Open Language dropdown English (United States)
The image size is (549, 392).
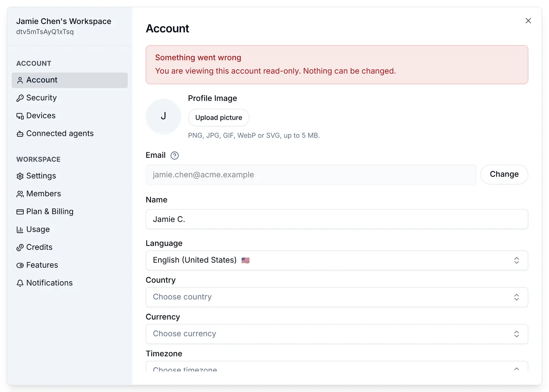(337, 260)
